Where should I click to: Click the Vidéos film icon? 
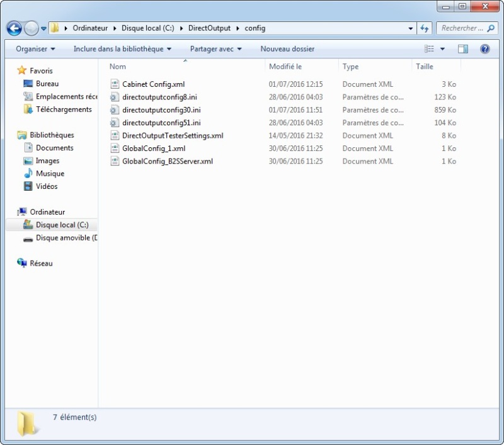tap(28, 186)
